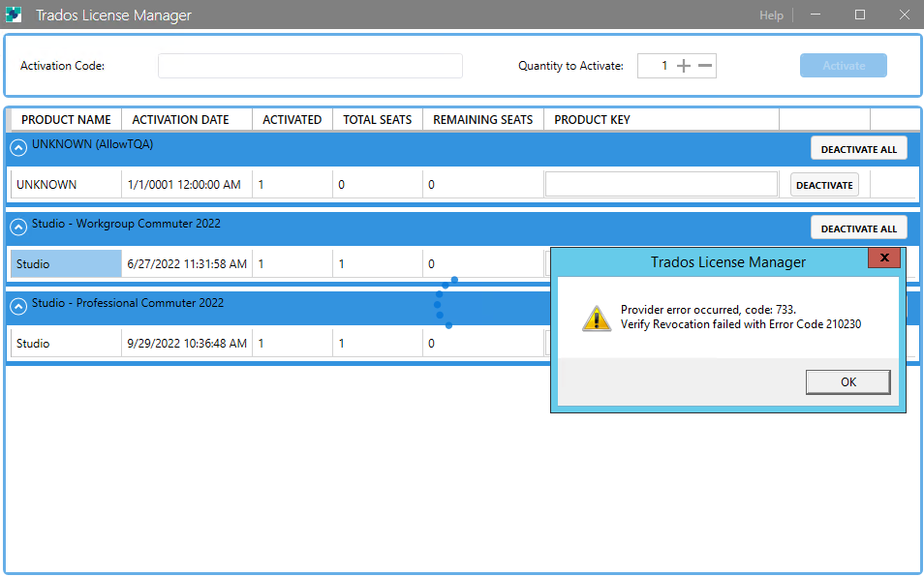Minimize the Trados License Manager window
The image size is (924, 577).
pos(816,15)
